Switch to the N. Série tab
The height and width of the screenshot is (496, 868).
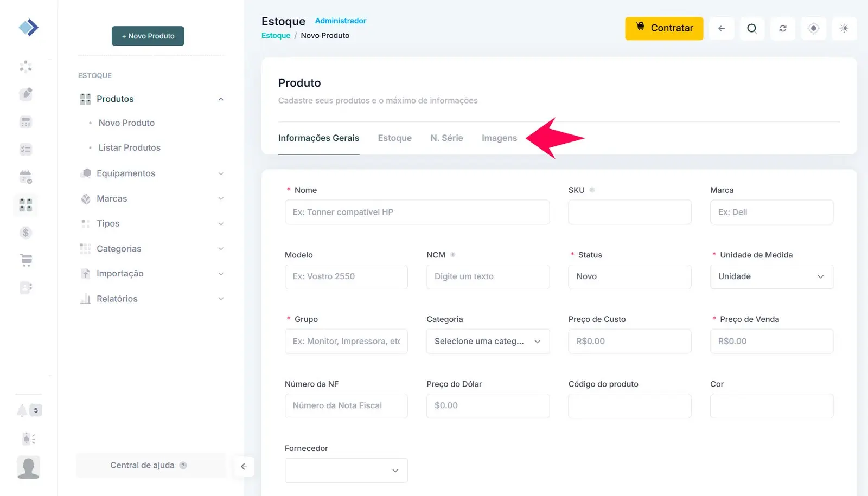click(x=446, y=138)
